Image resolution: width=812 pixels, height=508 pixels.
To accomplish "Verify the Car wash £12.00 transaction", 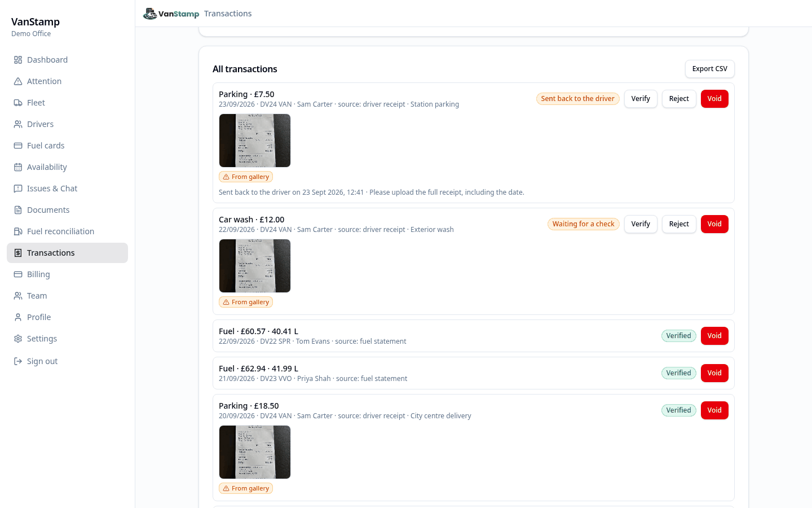I will pos(641,224).
